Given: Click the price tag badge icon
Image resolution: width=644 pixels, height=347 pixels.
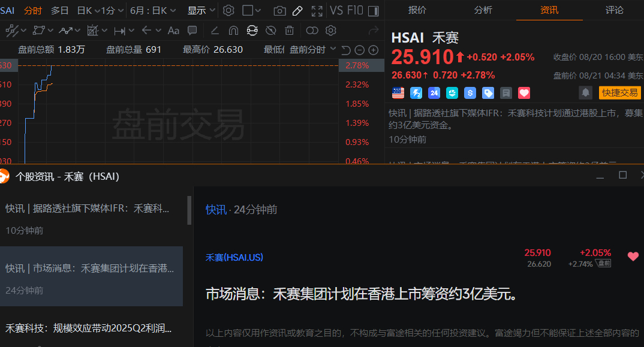Looking at the screenshot, I should 488,93.
